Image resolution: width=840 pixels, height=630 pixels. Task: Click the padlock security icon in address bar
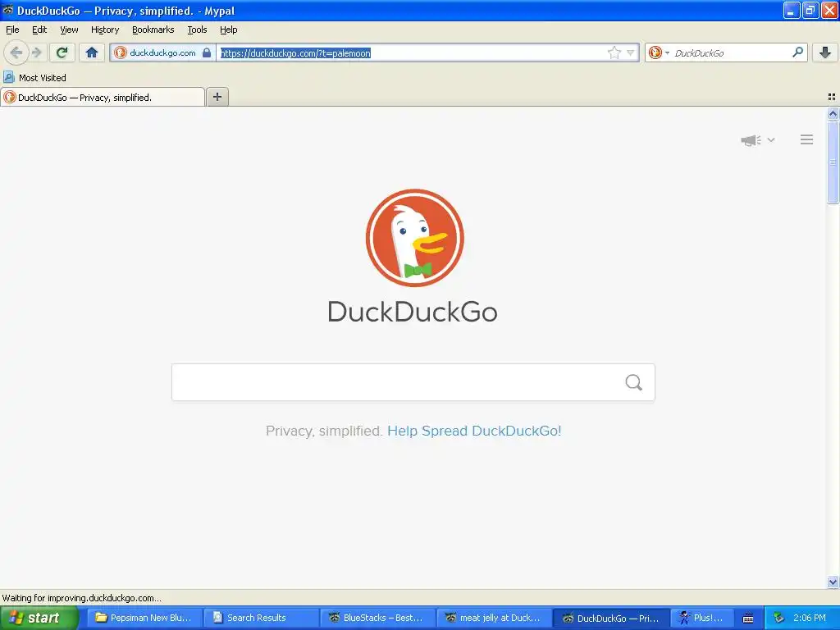point(207,52)
